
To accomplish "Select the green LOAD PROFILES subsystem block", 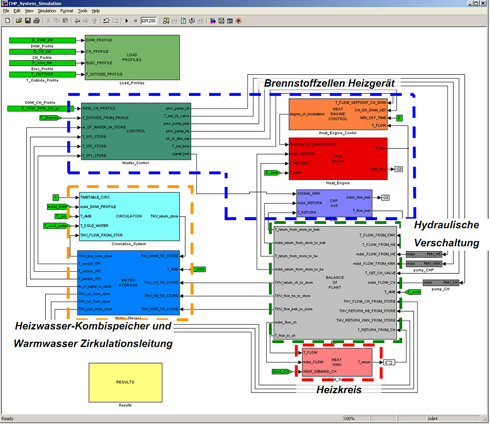I will (132, 57).
